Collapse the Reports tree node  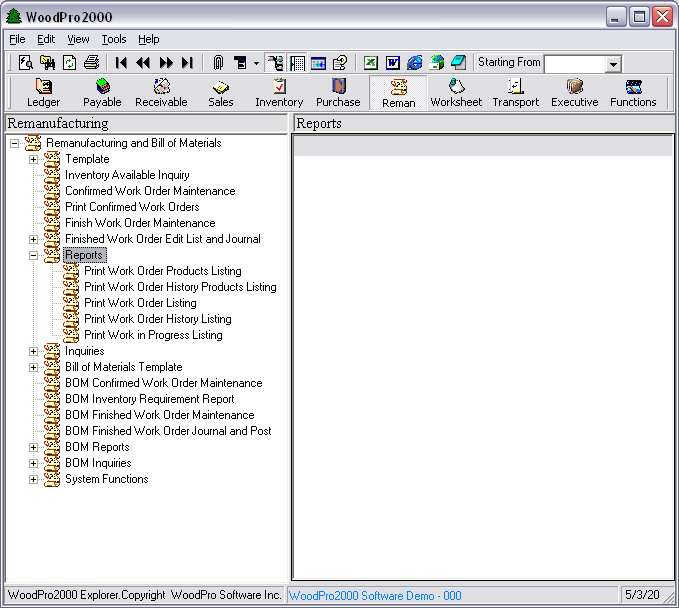(33, 255)
